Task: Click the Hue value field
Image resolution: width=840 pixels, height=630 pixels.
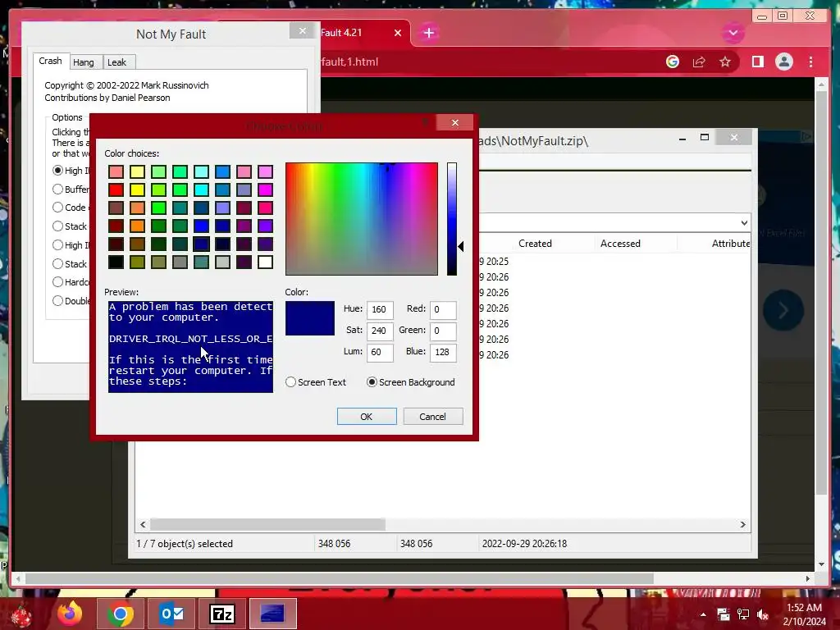Action: click(380, 309)
